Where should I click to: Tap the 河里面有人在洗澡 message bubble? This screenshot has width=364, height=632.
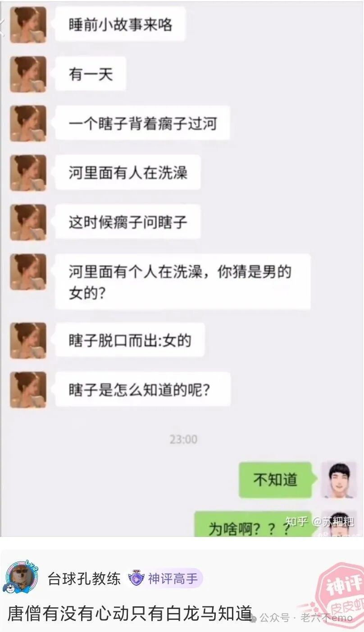point(128,173)
